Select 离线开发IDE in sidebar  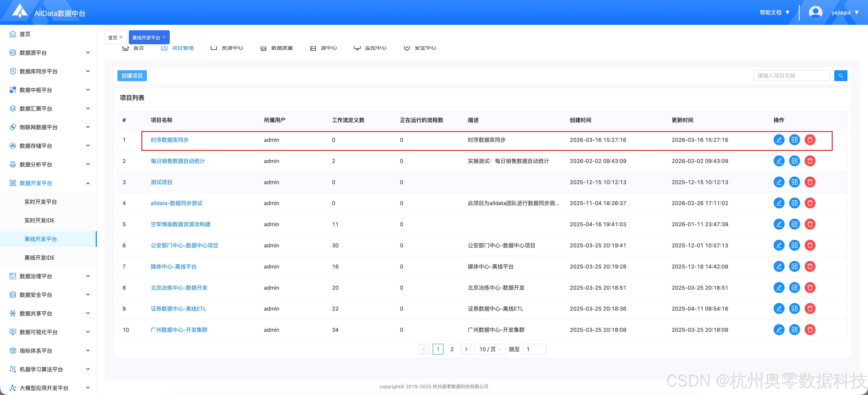coord(39,258)
